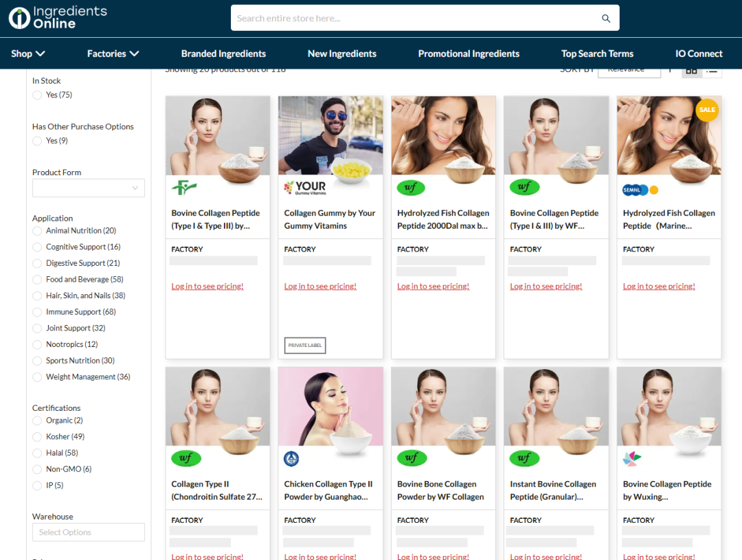
Task: Check Joint Support filter
Action: 37,328
